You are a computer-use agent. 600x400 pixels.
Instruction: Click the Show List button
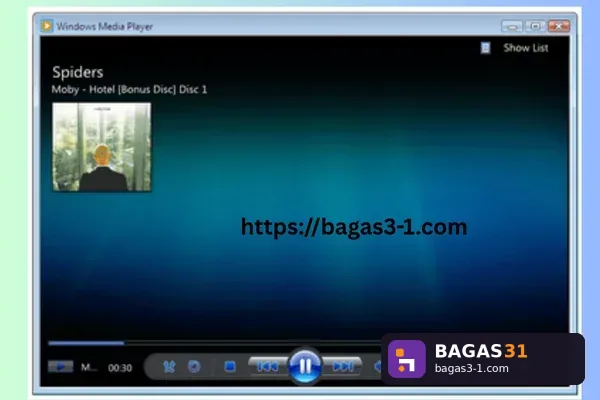[x=526, y=48]
